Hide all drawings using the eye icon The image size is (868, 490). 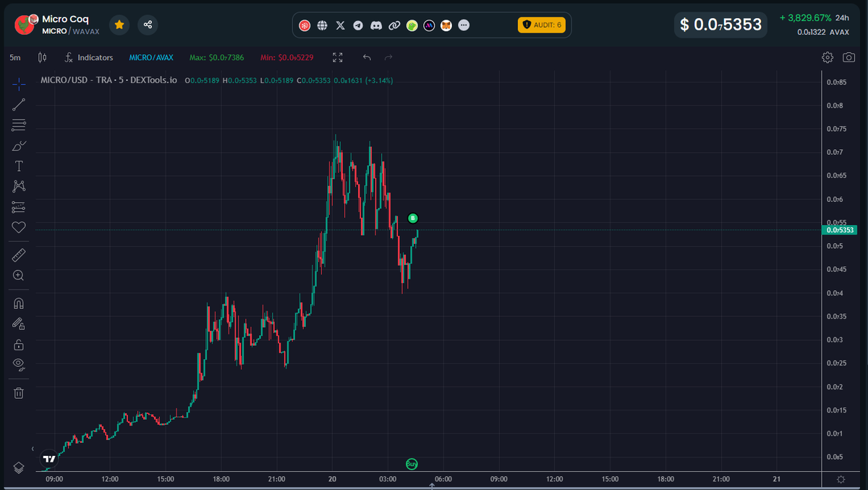[18, 364]
